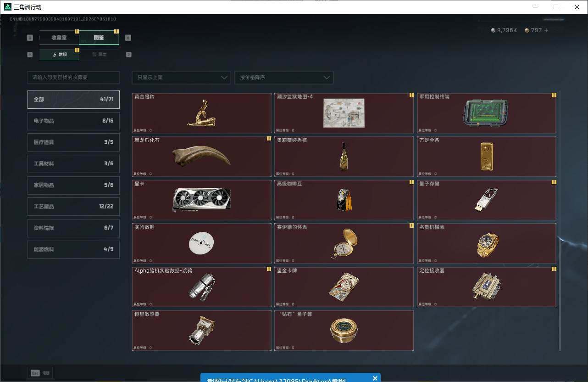Screen dimensions: 588x382
Task: Switch to the 收藏室 tab
Action: (x=59, y=38)
